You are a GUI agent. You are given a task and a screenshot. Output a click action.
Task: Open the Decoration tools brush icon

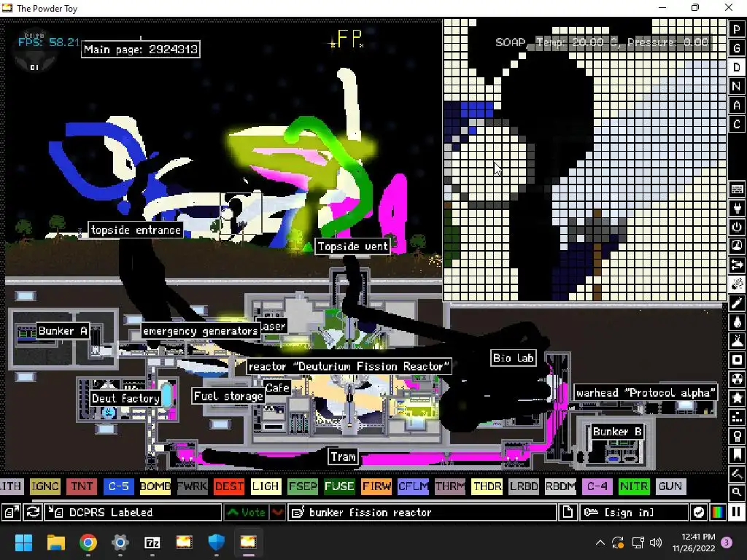point(737,474)
